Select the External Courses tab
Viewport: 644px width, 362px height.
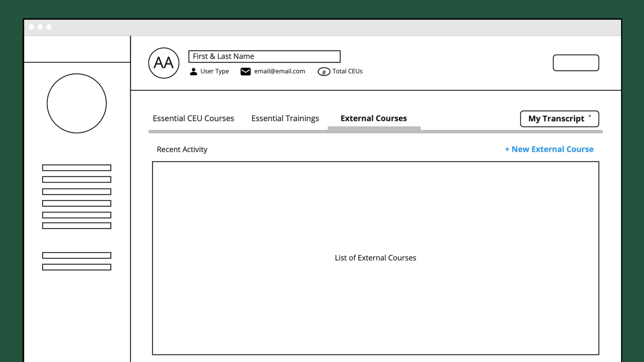click(x=374, y=118)
